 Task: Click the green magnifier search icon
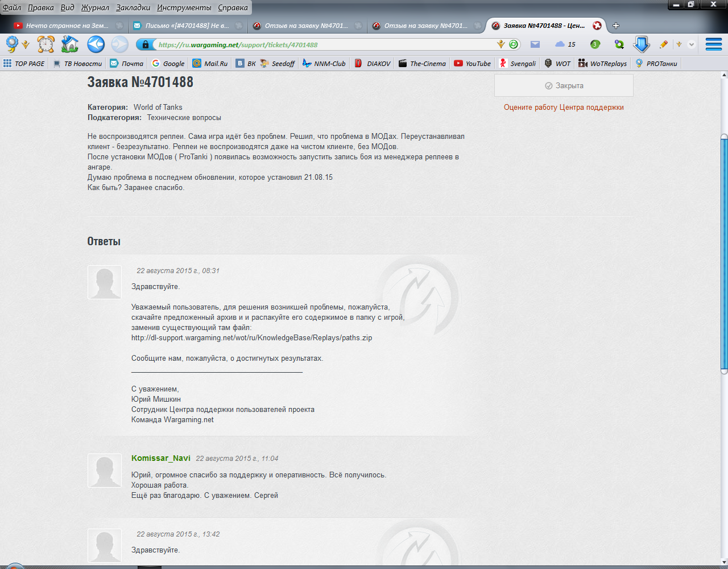pos(619,44)
